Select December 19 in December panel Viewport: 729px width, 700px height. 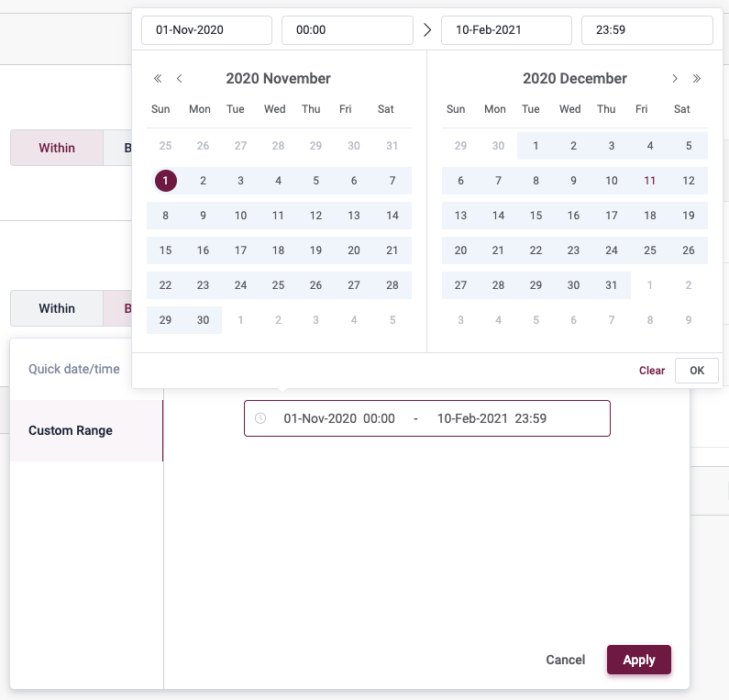(x=689, y=216)
